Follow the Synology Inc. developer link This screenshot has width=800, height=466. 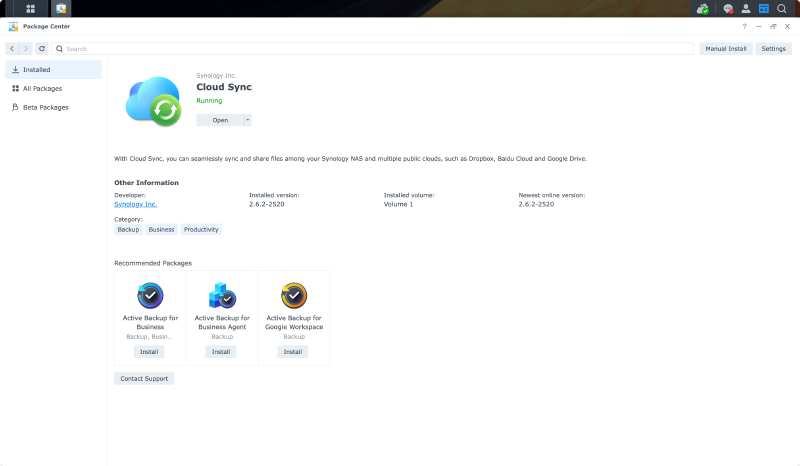135,204
